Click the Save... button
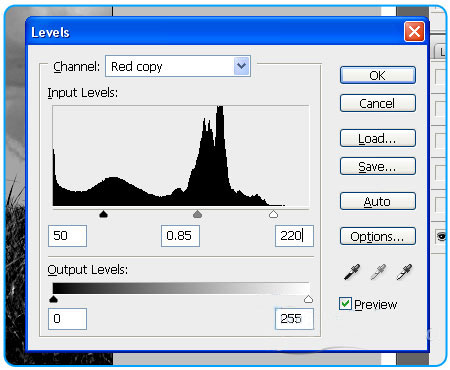Image resolution: width=450 pixels, height=370 pixels. [378, 166]
